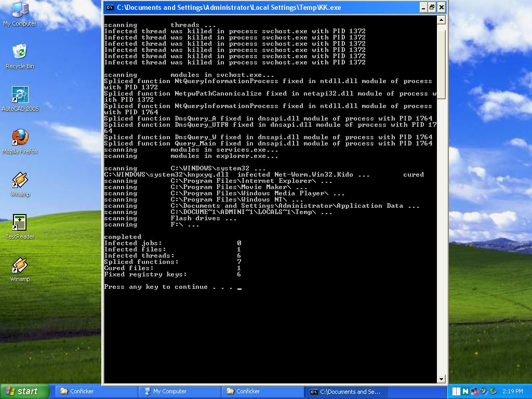
Task: Click the Query_Main fixed line
Action: click(269, 143)
